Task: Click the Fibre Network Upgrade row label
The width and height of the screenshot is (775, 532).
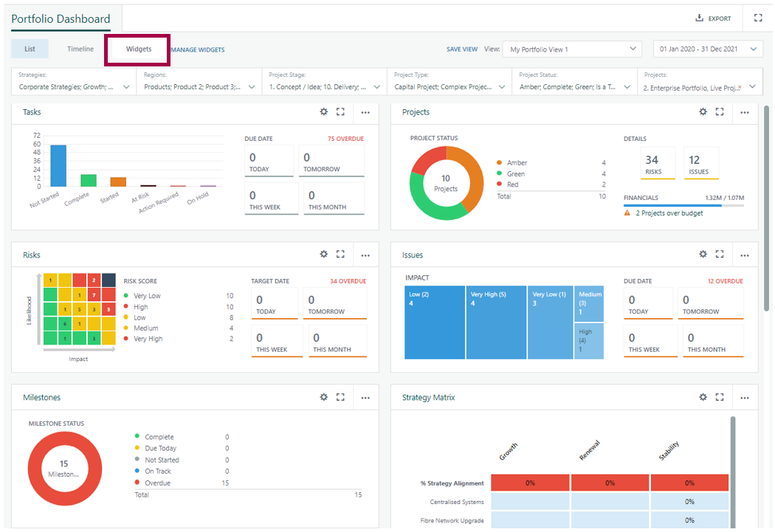Action: click(452, 521)
